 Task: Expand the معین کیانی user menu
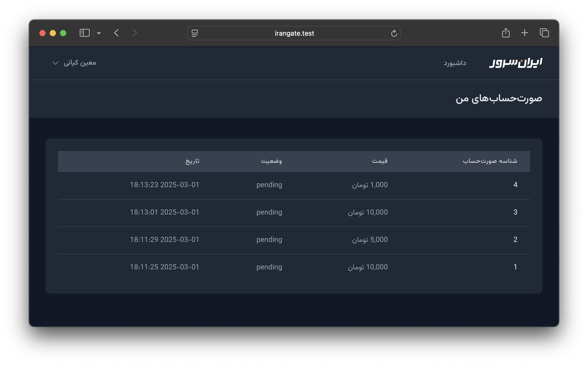click(x=80, y=63)
